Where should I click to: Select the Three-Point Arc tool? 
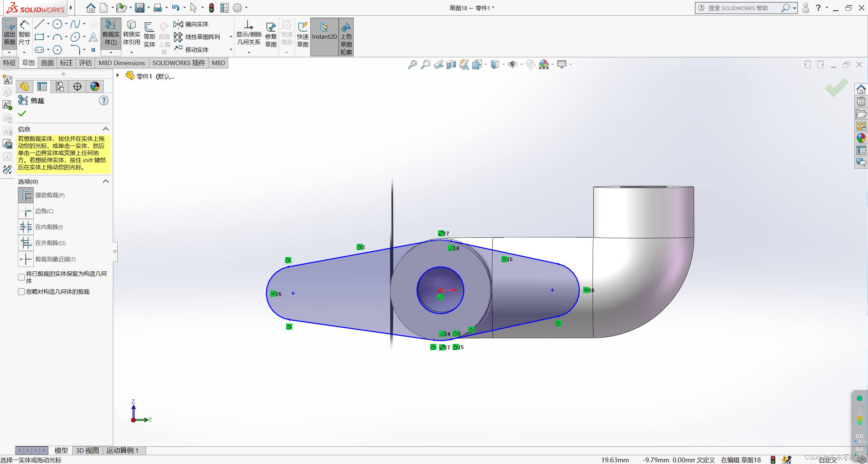(x=57, y=37)
